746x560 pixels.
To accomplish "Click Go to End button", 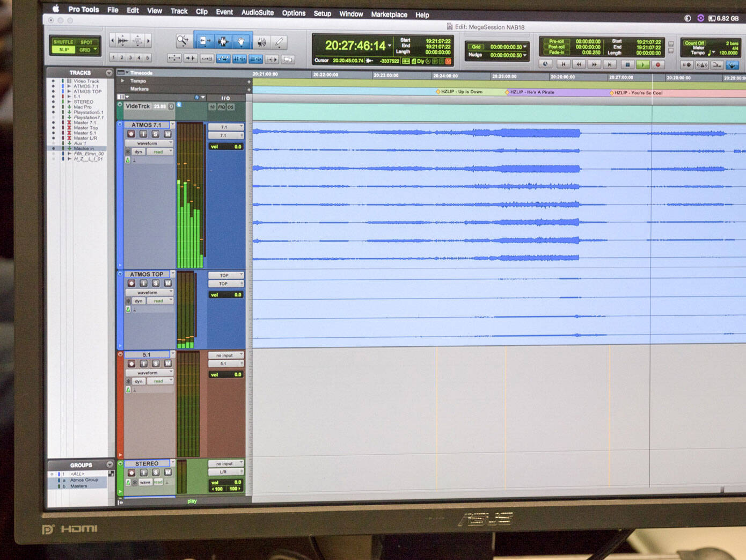I will pos(610,64).
